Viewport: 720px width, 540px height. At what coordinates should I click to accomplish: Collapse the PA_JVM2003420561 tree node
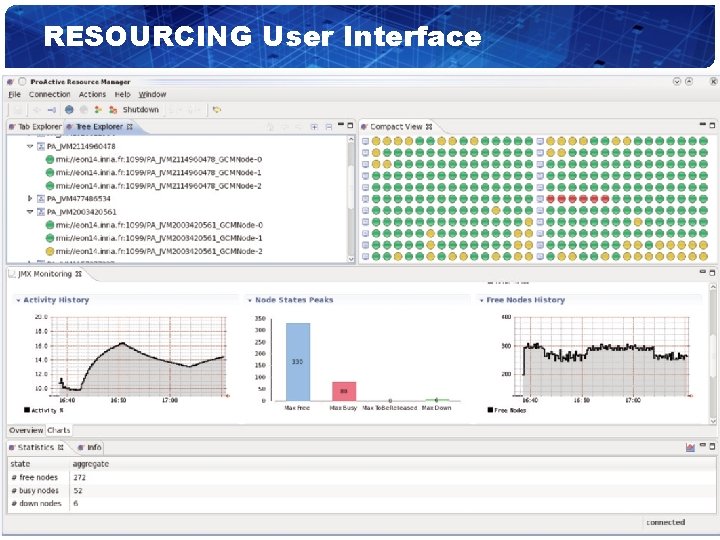point(30,212)
